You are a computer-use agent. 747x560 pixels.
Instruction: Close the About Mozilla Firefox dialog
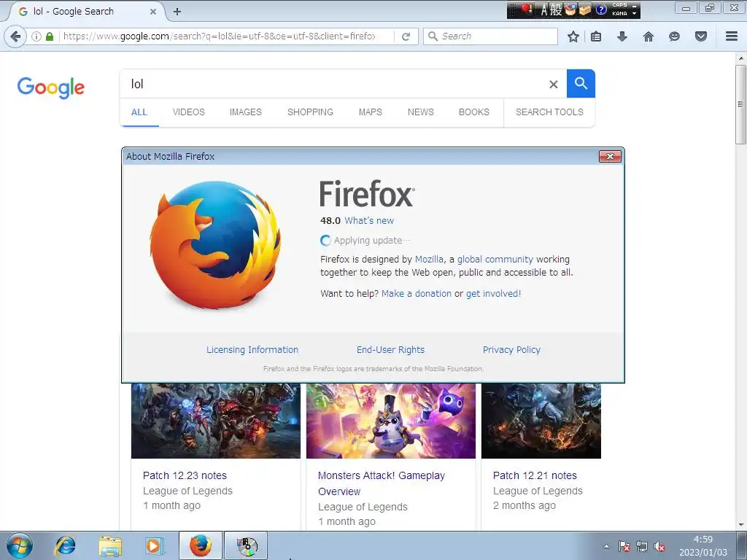pyautogui.click(x=610, y=156)
